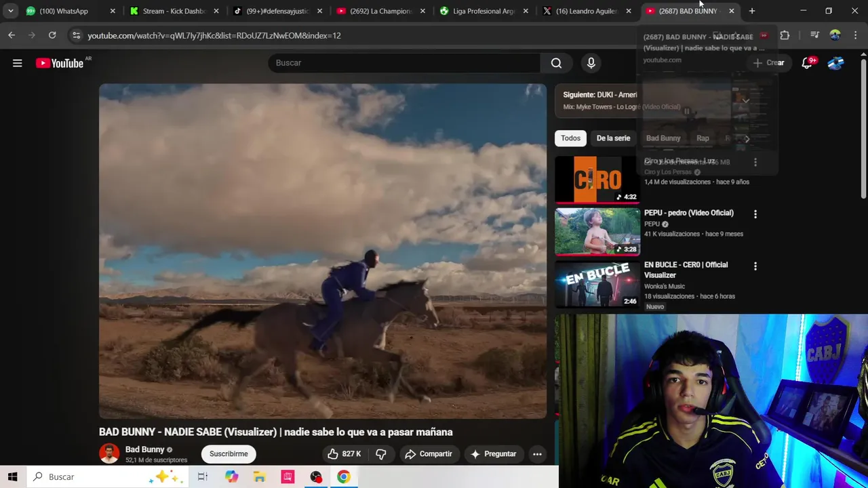Switch to the Leandro Aguilera X tab
The image size is (868, 488).
[x=587, y=11]
